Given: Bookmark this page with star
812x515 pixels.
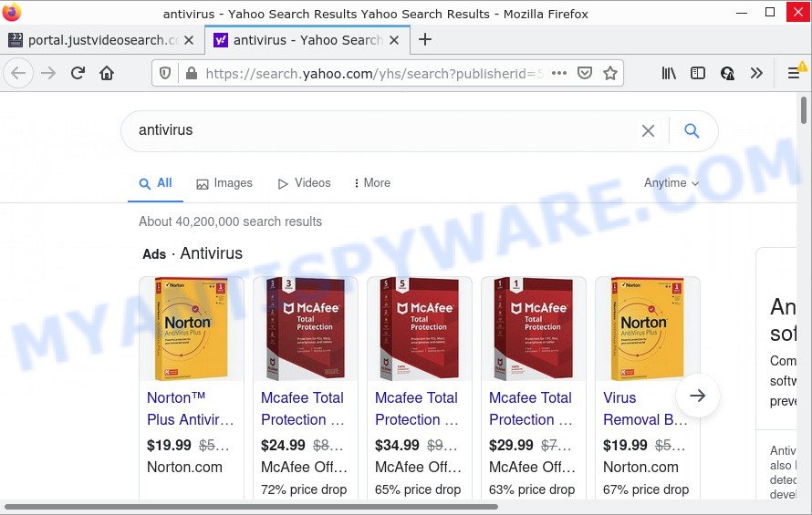Looking at the screenshot, I should (610, 73).
